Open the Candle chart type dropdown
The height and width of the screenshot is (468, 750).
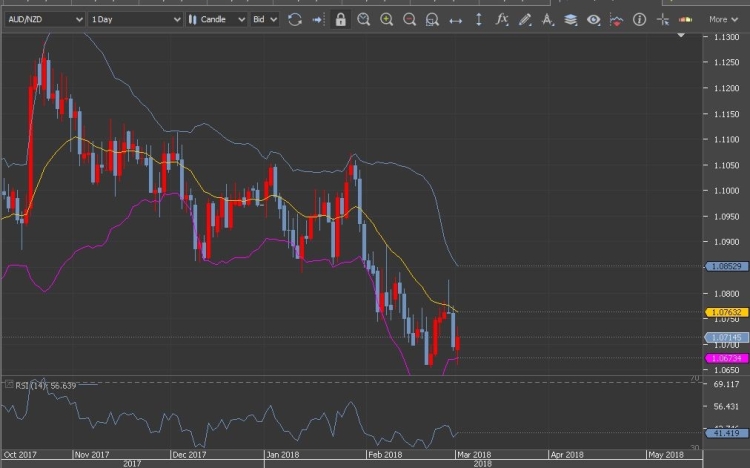point(216,19)
